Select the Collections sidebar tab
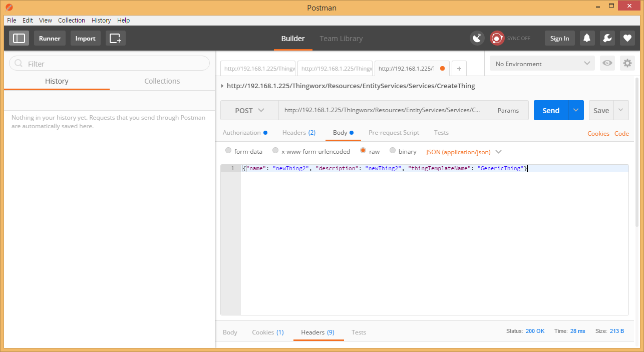This screenshot has width=644, height=352. coord(162,81)
